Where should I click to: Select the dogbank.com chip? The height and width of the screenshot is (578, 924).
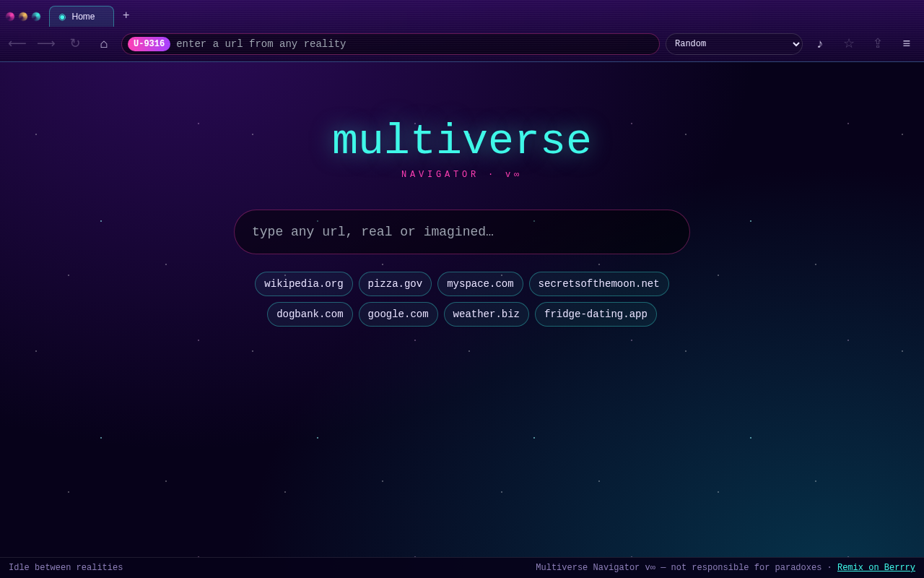click(x=310, y=314)
